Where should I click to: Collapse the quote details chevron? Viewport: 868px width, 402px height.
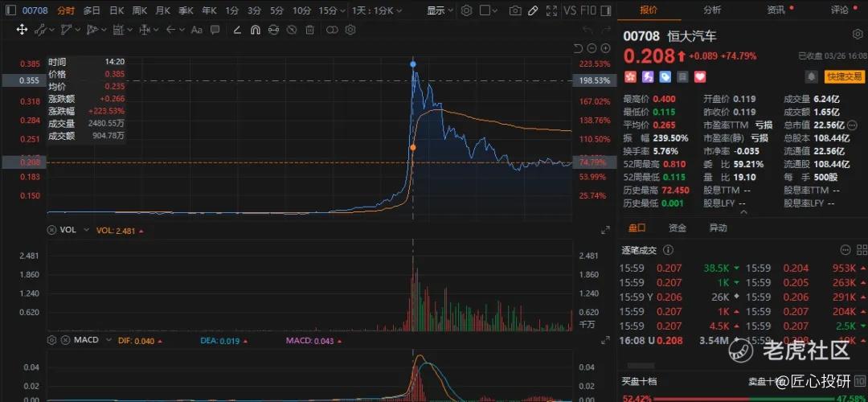(x=743, y=212)
